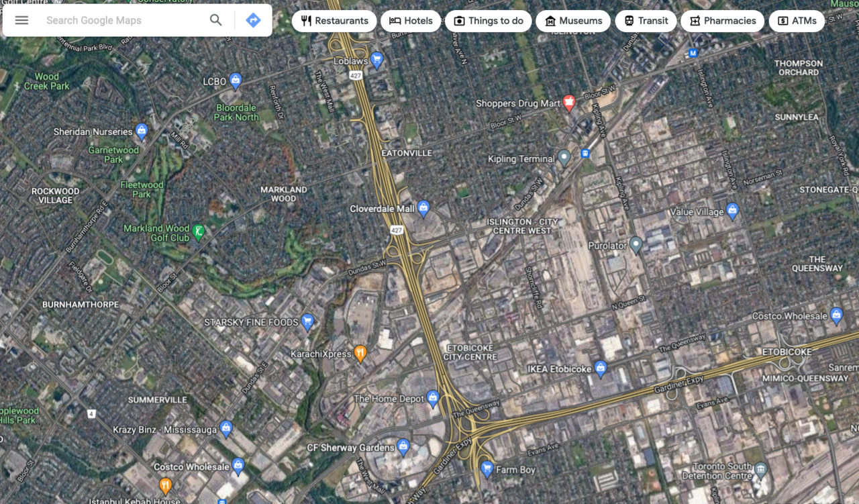859x504 pixels.
Task: Select the Hotels category chip
Action: coord(411,21)
